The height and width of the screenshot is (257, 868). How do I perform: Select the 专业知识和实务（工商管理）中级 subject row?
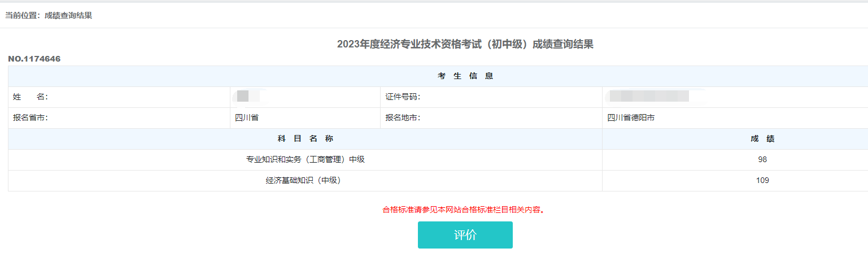(x=305, y=160)
